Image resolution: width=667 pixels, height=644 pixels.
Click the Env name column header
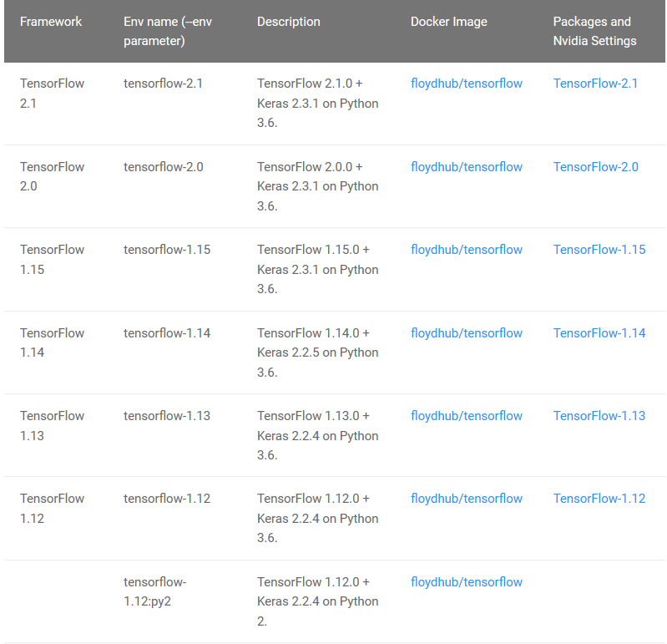point(167,31)
